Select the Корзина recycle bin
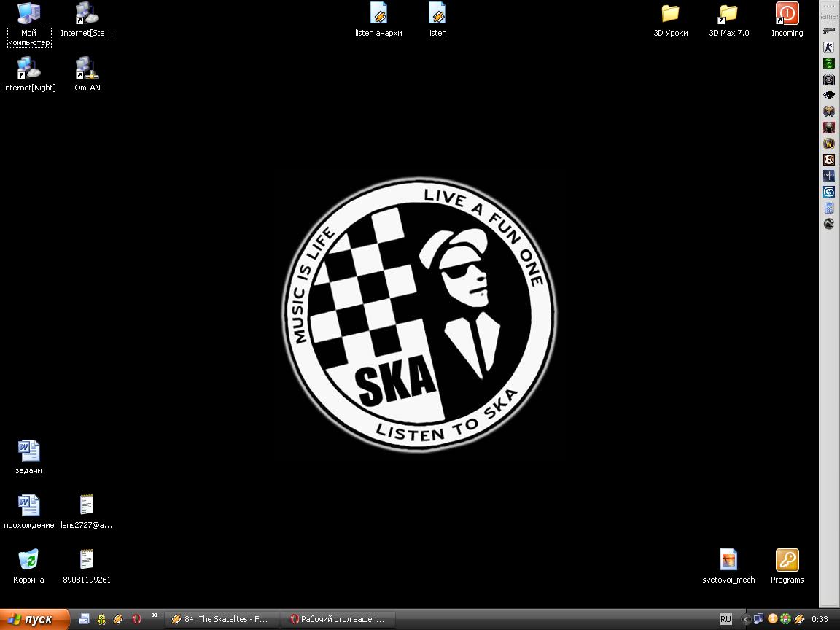This screenshot has height=630, width=840. pyautogui.click(x=29, y=567)
